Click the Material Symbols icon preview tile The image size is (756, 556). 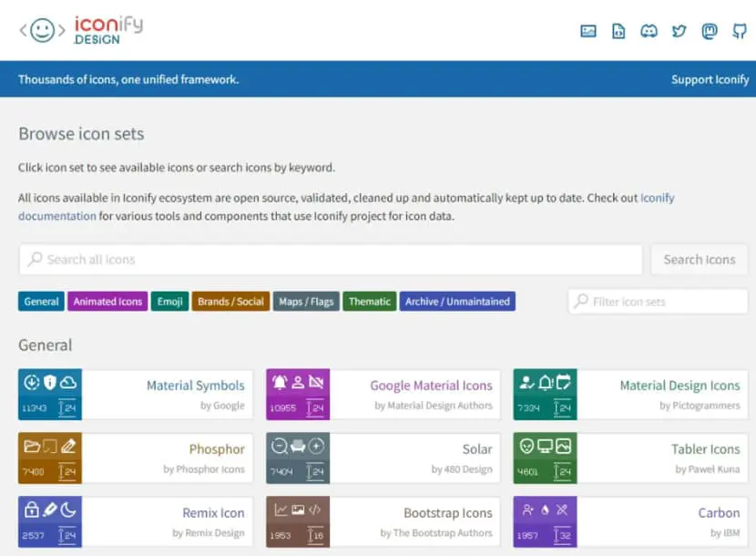point(50,395)
